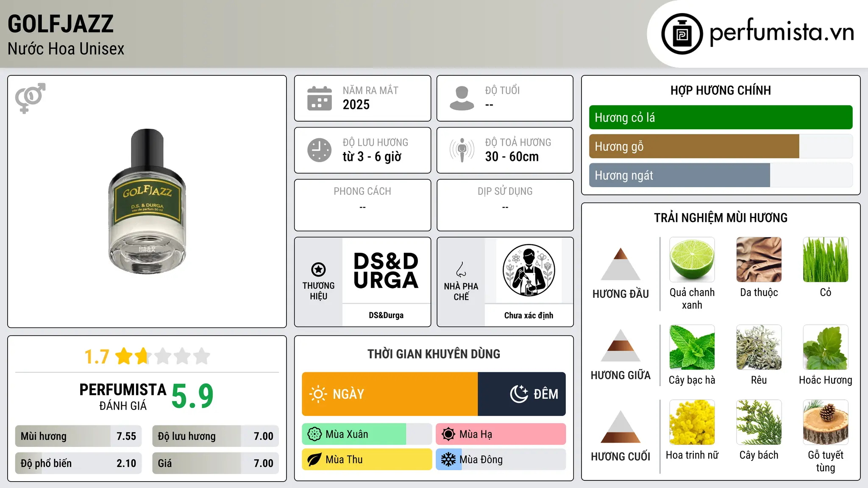Click the Mùa Hạ season bar

(501, 434)
